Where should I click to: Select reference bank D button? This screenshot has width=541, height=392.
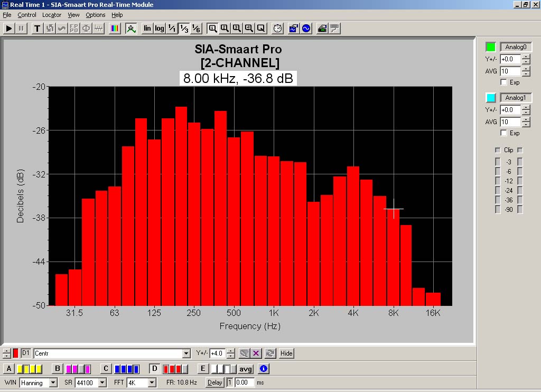[155, 369]
